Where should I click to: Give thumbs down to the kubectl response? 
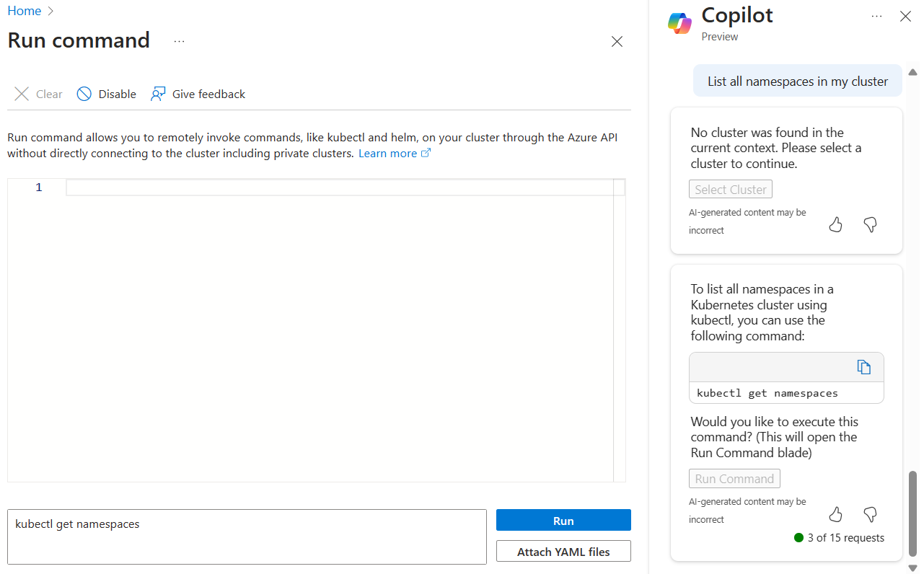pyautogui.click(x=870, y=514)
